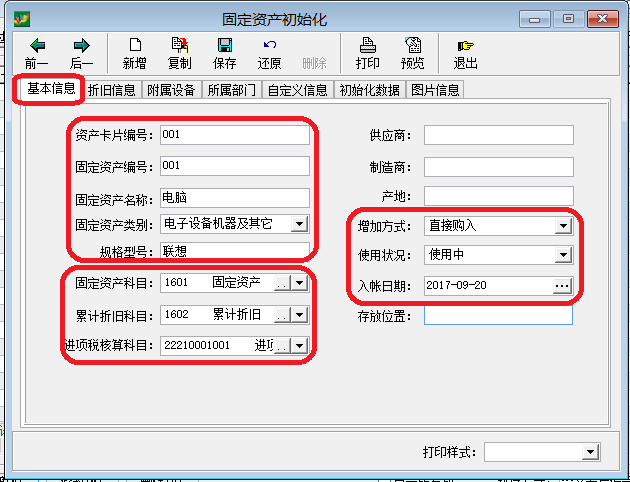Open the 打印样式 dropdown
The image size is (630, 482).
pyautogui.click(x=591, y=453)
